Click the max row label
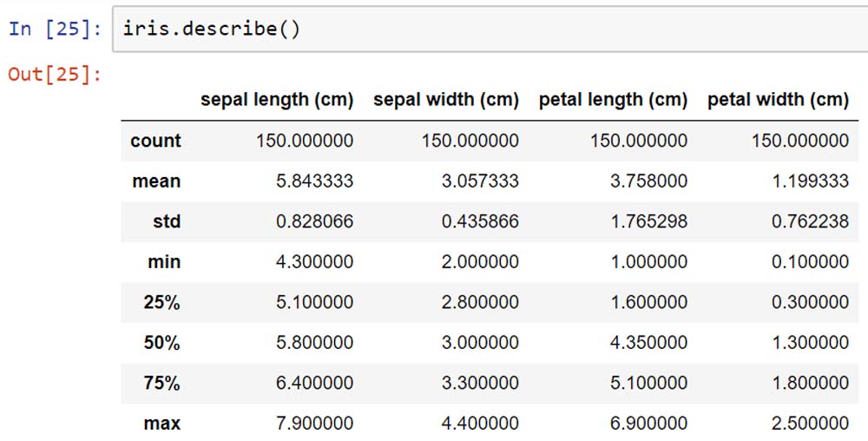 click(161, 424)
